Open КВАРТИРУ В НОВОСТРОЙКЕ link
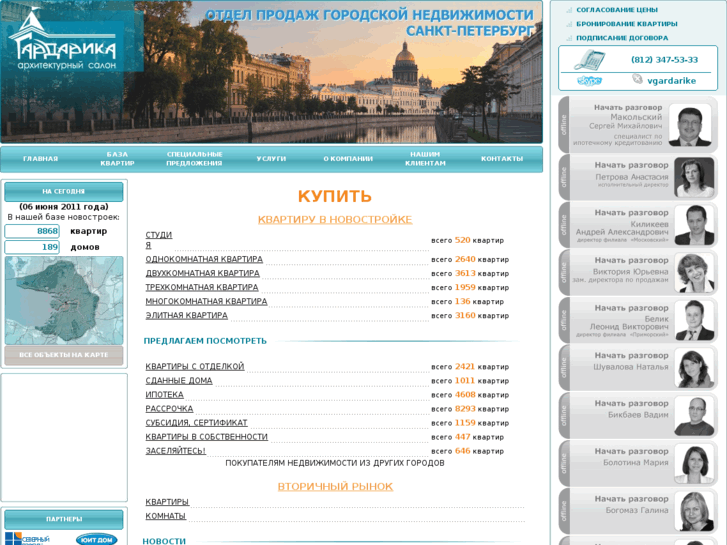 [x=335, y=219]
